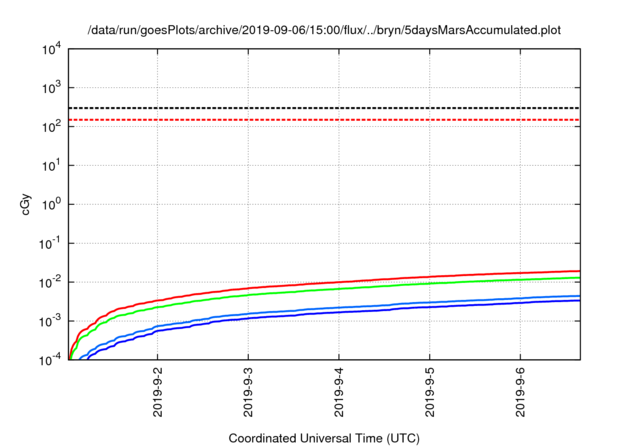Click the 10^4 y-axis tick label

[x=51, y=49]
